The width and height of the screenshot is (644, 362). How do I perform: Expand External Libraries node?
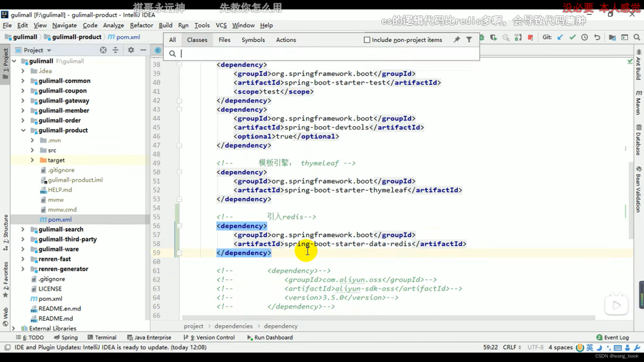point(14,329)
